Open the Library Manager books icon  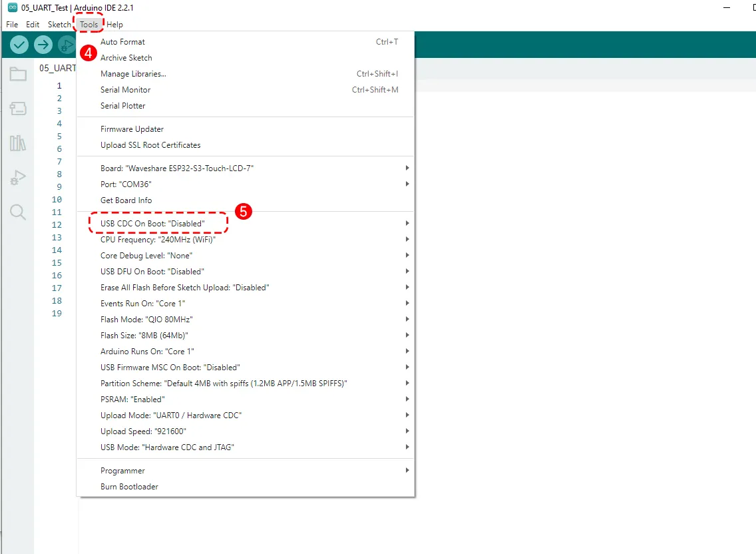[18, 143]
